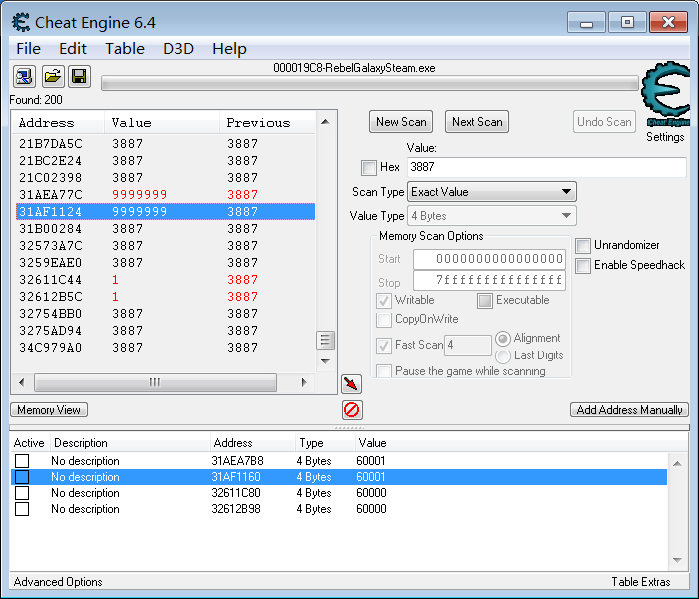Click results horizontal scroll left arrow
699x599 pixels.
pyautogui.click(x=21, y=382)
